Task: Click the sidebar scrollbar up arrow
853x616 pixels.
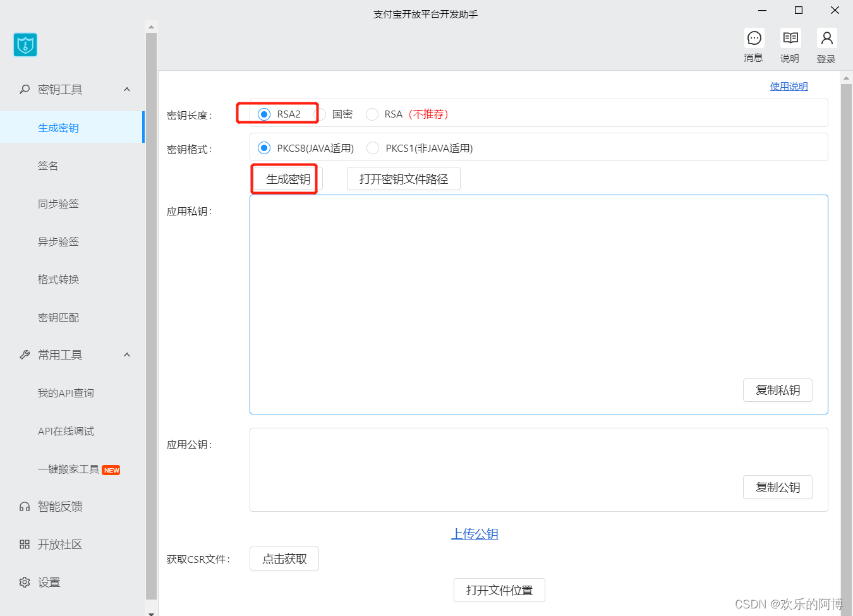Action: tap(151, 27)
